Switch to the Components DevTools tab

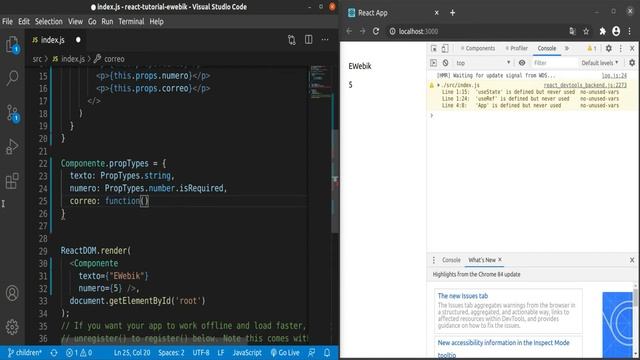pyautogui.click(x=478, y=48)
